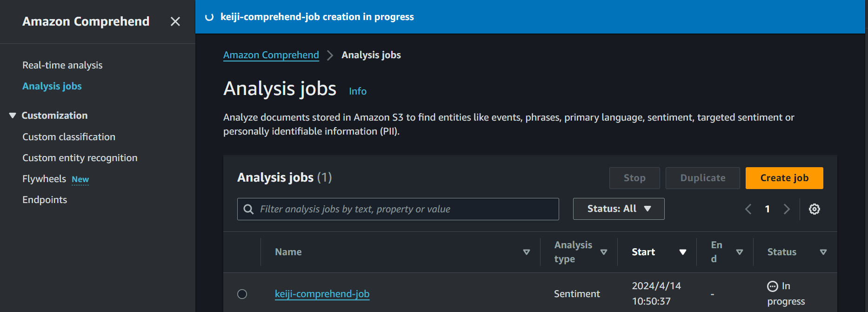Sort jobs by End column arrow
The height and width of the screenshot is (312, 868).
[x=739, y=252]
